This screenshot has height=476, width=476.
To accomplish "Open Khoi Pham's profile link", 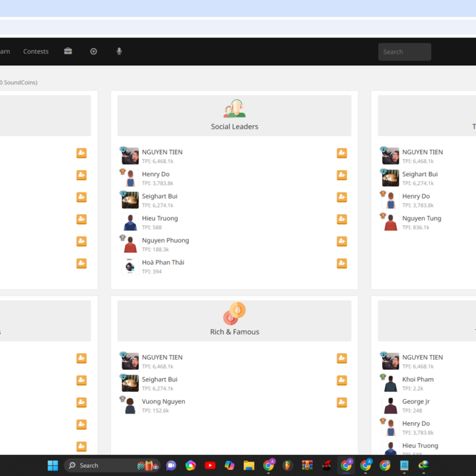I will coord(418,379).
